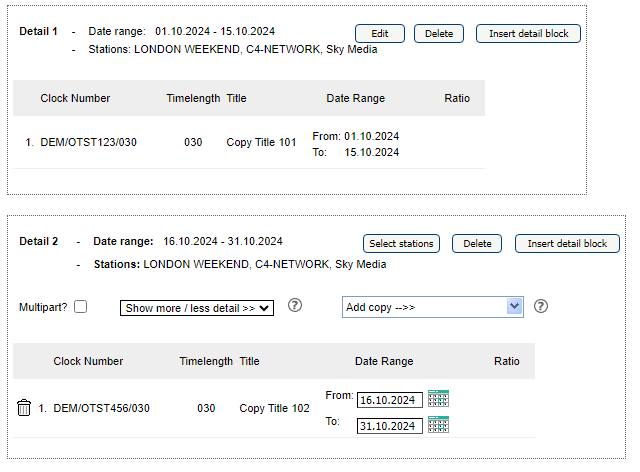The image size is (640, 472).
Task: Open the Add copy dropdown list
Action: 433,307
